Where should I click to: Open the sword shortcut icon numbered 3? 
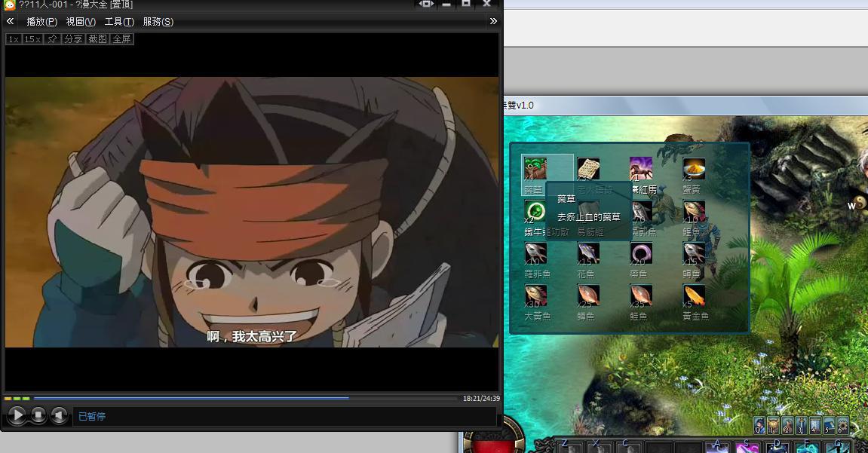pyautogui.click(x=801, y=425)
